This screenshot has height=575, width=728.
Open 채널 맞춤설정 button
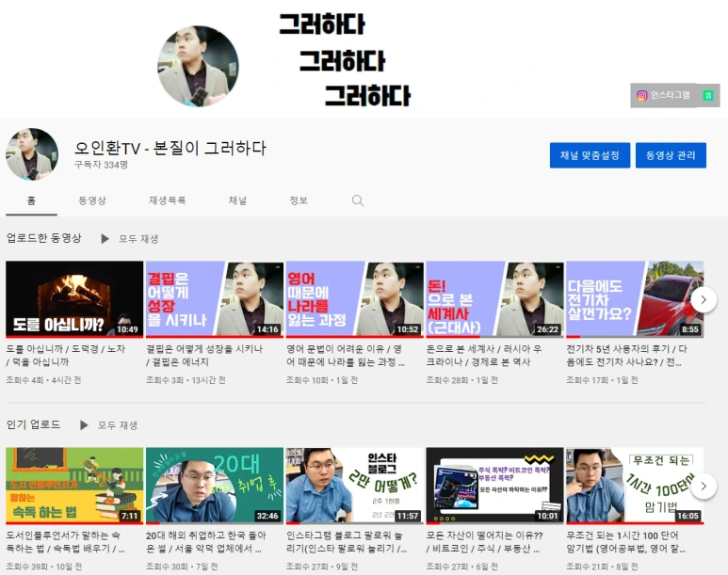coord(590,155)
